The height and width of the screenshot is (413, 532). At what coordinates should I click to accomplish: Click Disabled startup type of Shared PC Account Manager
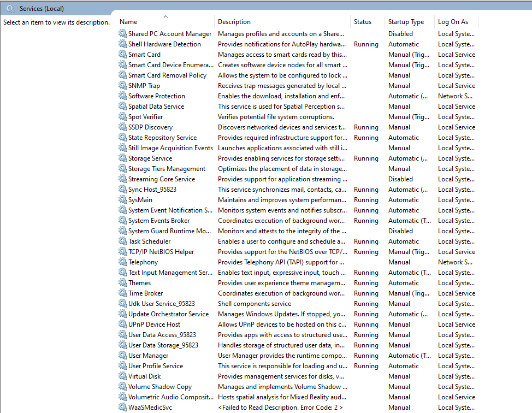pos(400,33)
